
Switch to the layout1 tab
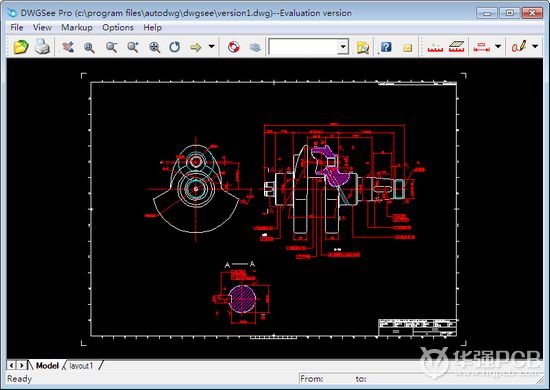(x=81, y=366)
